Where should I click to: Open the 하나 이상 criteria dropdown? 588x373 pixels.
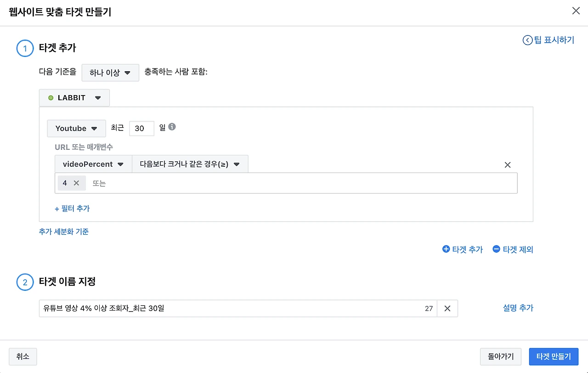(110, 73)
